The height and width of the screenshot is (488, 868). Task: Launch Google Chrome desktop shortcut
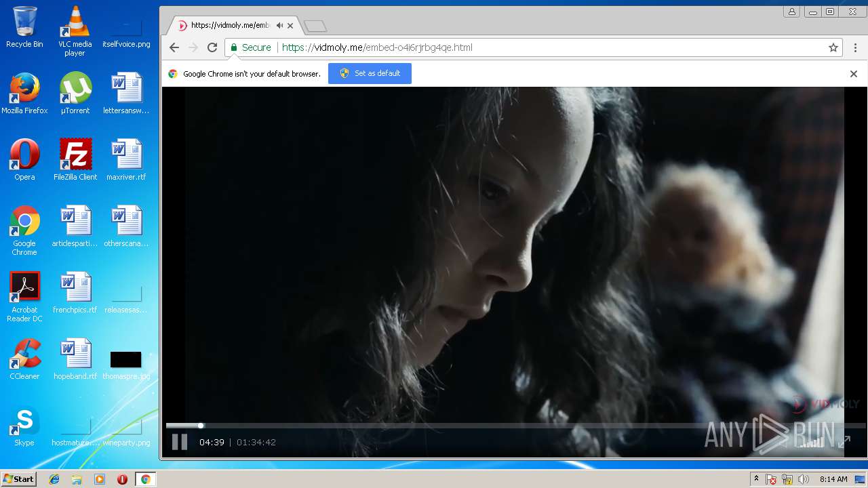click(24, 230)
